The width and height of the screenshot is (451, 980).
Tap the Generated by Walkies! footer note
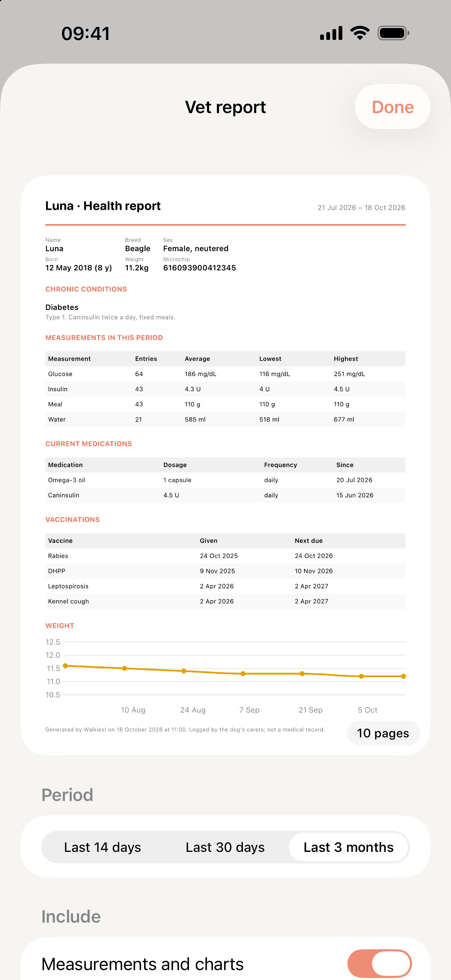[x=185, y=730]
